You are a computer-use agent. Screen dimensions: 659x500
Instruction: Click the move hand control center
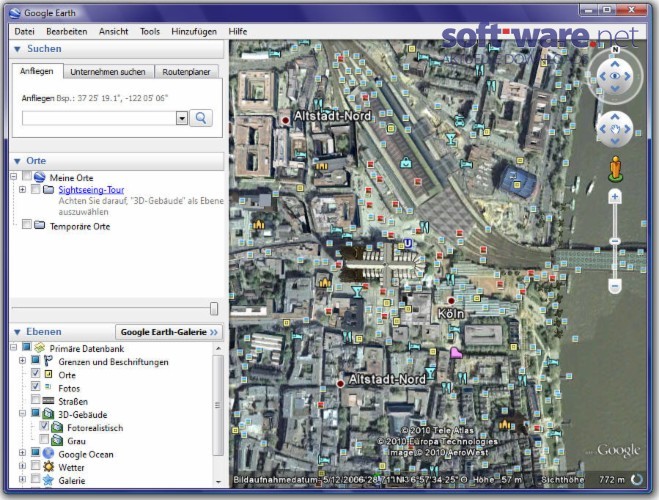tap(615, 129)
